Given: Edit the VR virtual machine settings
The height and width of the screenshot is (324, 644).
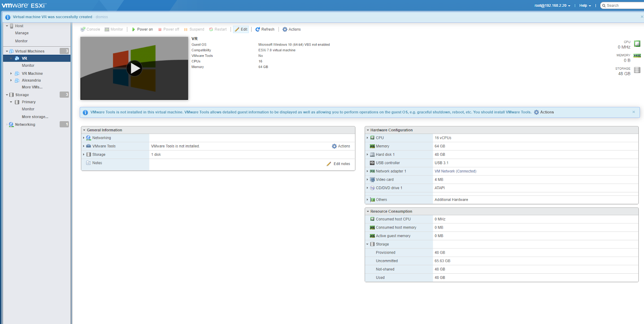Looking at the screenshot, I should point(241,29).
